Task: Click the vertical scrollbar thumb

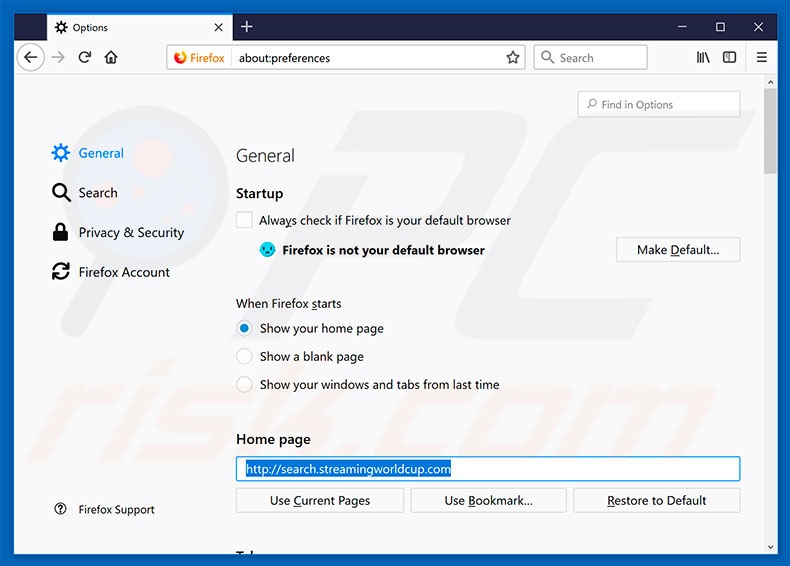Action: click(770, 131)
